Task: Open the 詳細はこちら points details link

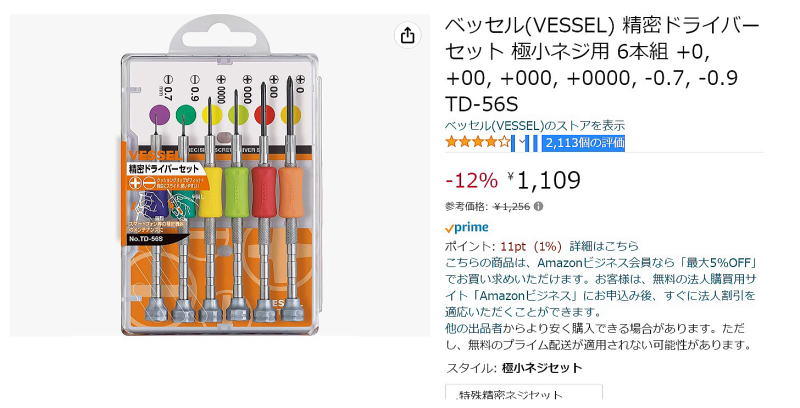Action: pyautogui.click(x=604, y=246)
